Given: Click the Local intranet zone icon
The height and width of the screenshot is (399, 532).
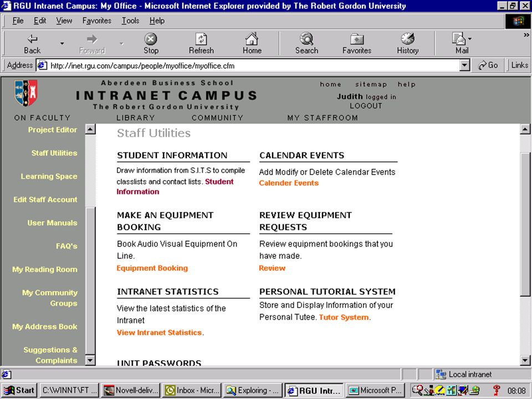Looking at the screenshot, I should tap(441, 374).
